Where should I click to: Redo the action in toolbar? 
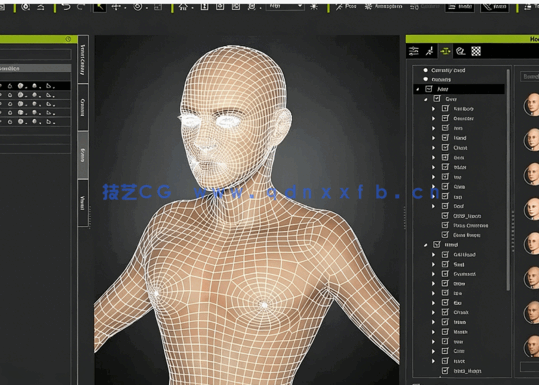point(81,6)
